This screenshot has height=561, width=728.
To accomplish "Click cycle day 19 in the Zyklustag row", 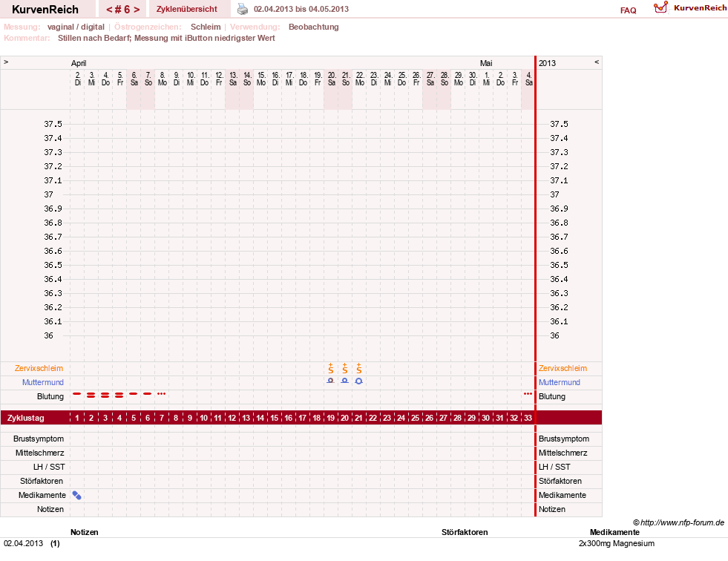I will pos(330,418).
